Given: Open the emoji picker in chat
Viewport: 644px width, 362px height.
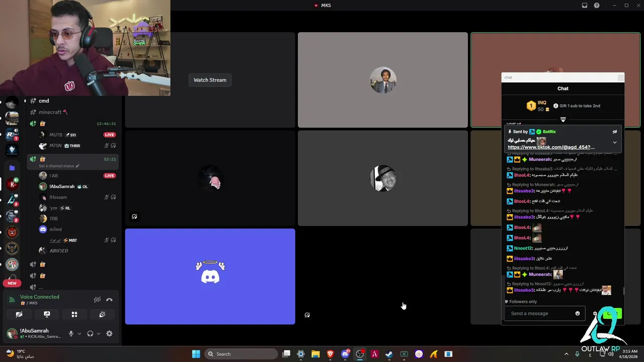Looking at the screenshot, I should (578, 313).
